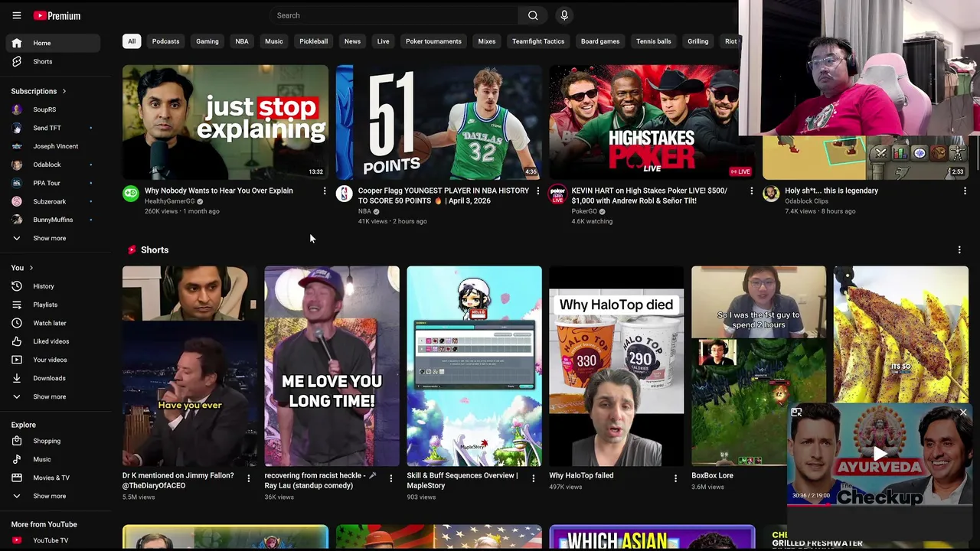Open Liked videos list
Image resolution: width=980 pixels, height=551 pixels.
pyautogui.click(x=54, y=341)
